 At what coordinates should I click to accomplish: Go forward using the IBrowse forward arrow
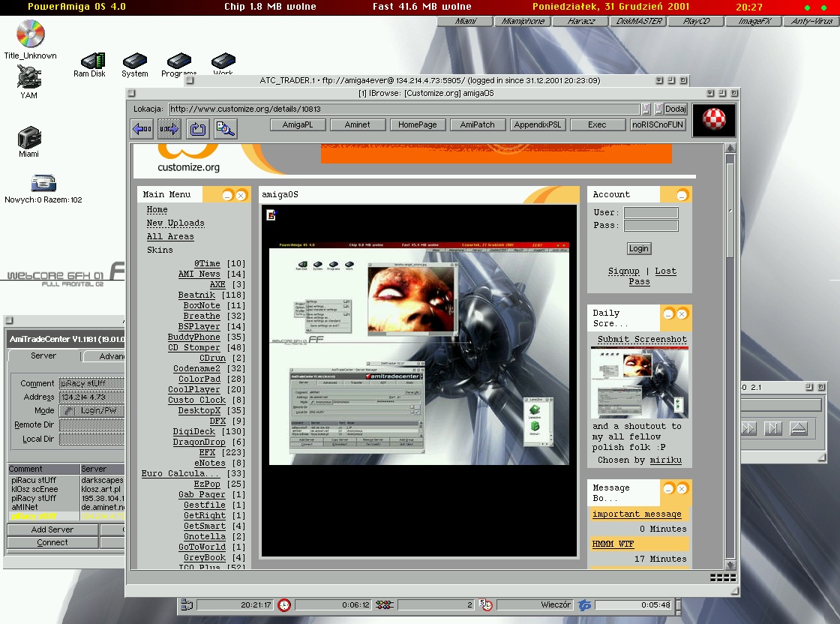pyautogui.click(x=169, y=129)
